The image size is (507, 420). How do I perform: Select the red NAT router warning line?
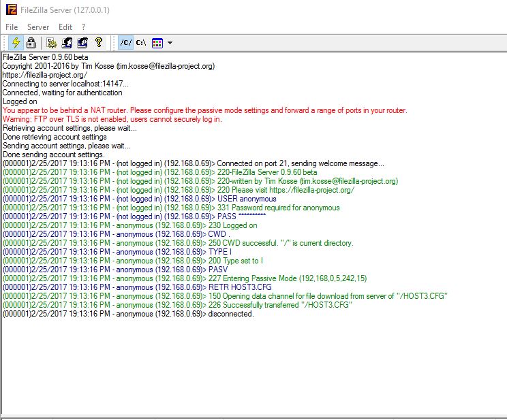204,110
